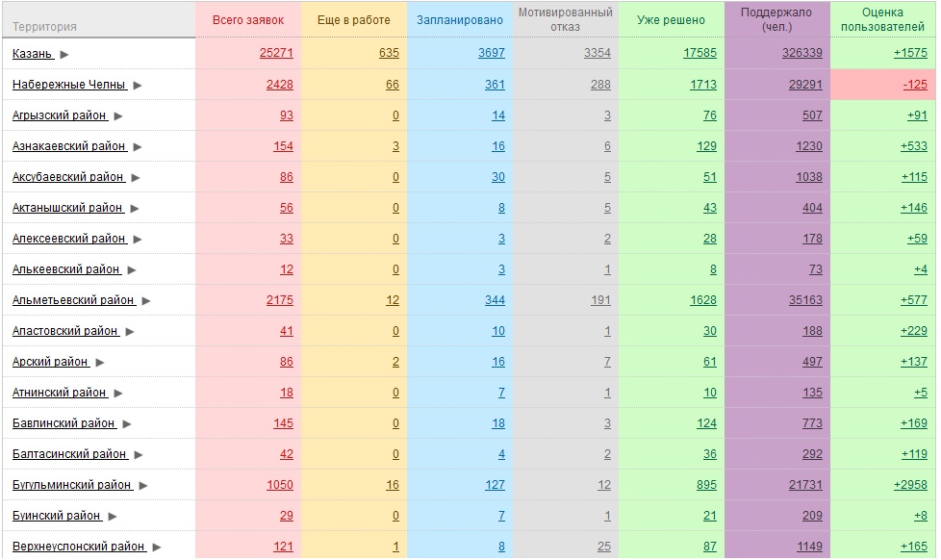This screenshot has height=560, width=941.
Task: Click arrow beside Верхнеуслонский район
Action: pos(157,547)
